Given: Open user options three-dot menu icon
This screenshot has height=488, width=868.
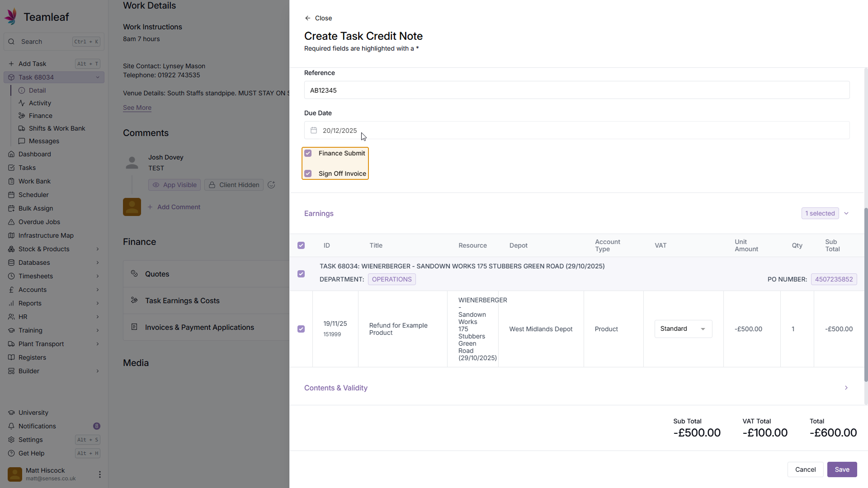Looking at the screenshot, I should [x=99, y=474].
